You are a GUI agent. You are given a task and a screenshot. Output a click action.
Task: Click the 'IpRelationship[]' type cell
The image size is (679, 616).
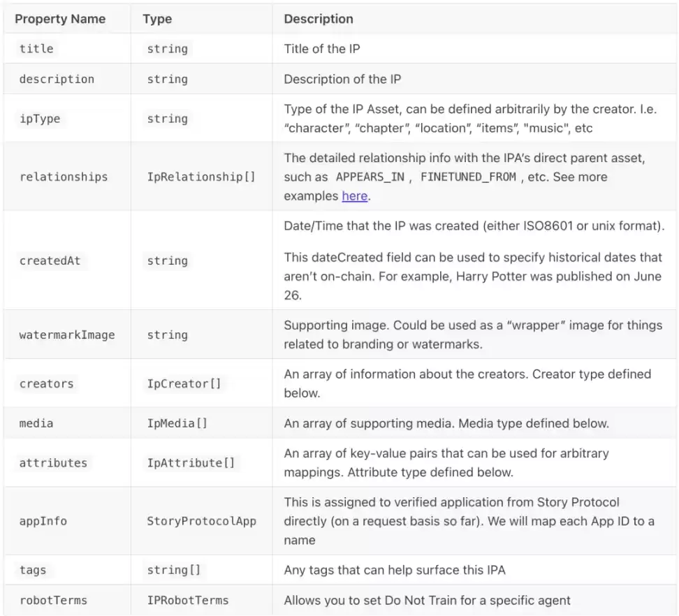click(201, 177)
